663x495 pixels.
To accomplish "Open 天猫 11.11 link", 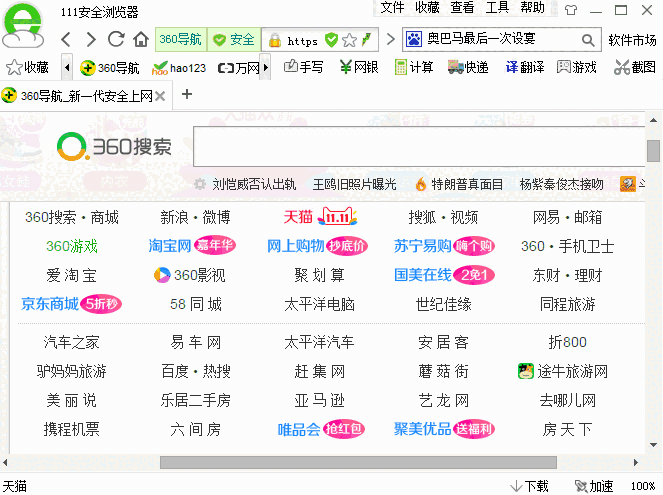I will click(x=320, y=217).
